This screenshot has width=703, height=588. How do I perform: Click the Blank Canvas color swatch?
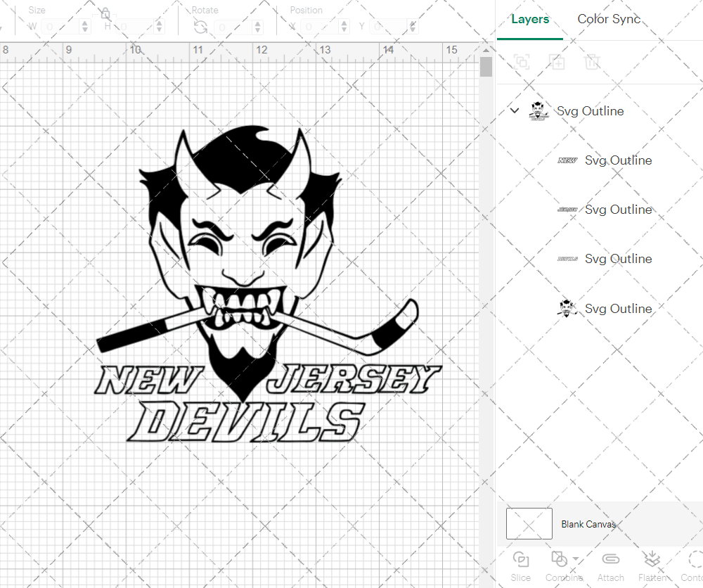(529, 523)
